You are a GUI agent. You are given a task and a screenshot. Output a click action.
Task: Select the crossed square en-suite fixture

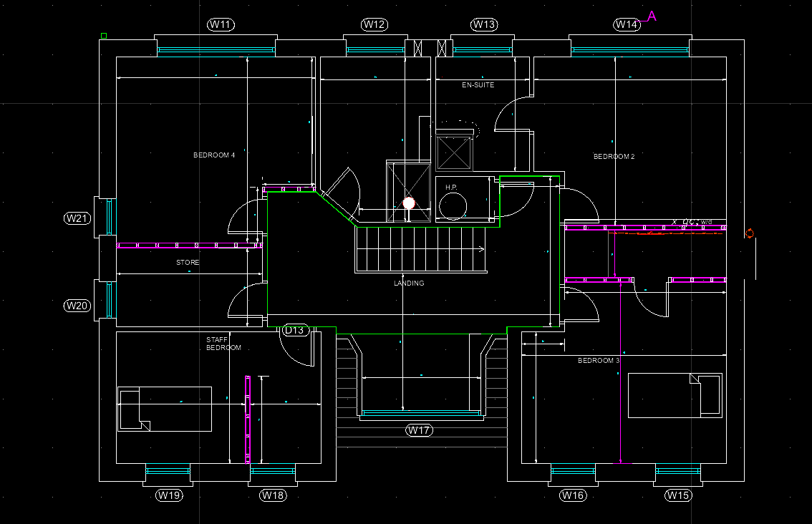454,152
